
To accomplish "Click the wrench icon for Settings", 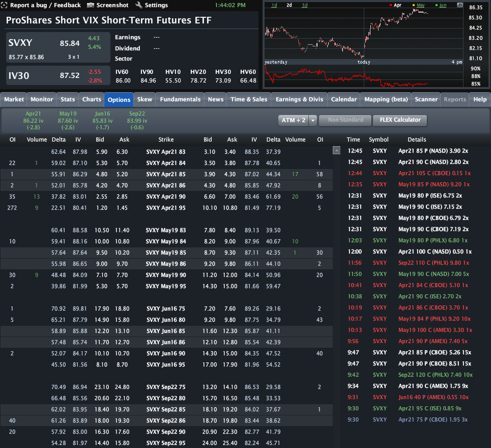I will (139, 5).
